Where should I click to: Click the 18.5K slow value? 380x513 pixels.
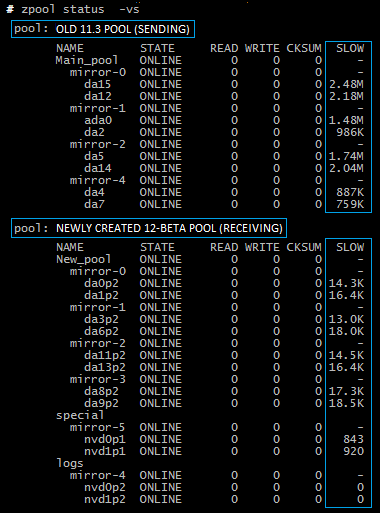[346, 403]
